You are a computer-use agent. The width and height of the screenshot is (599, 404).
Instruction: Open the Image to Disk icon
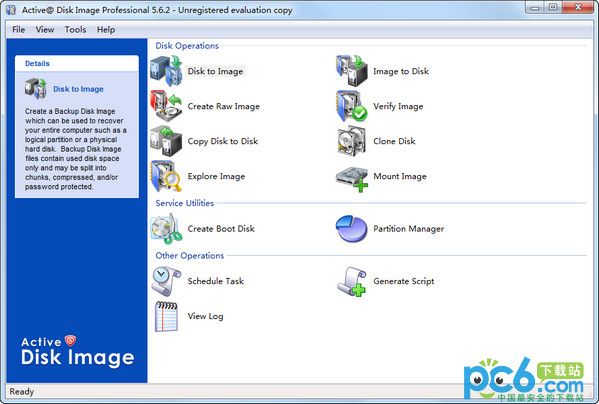pyautogui.click(x=352, y=71)
